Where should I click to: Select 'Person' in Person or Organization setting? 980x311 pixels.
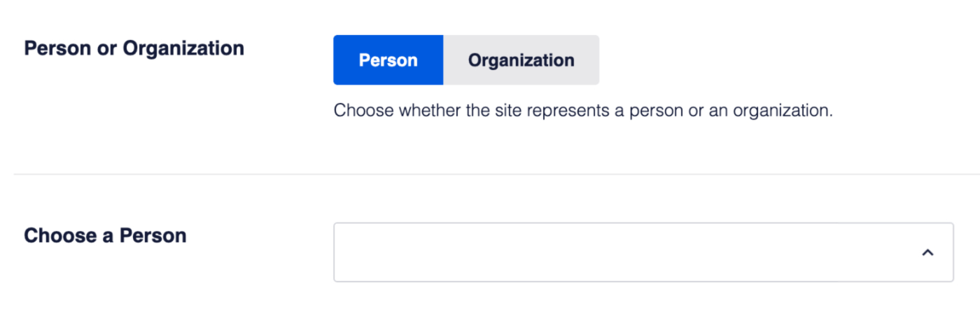click(388, 60)
